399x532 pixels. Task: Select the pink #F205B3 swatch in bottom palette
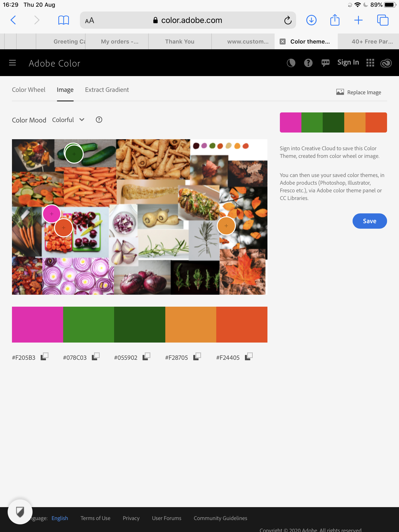[38, 324]
